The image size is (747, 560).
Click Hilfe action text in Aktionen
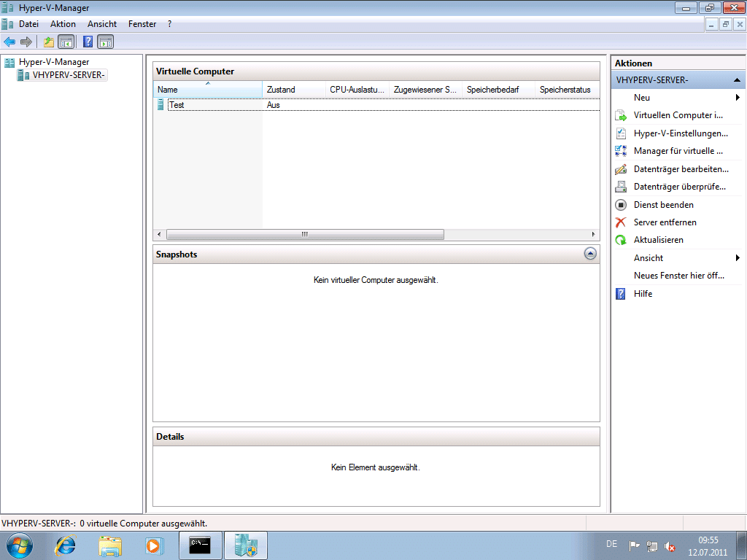click(x=643, y=294)
